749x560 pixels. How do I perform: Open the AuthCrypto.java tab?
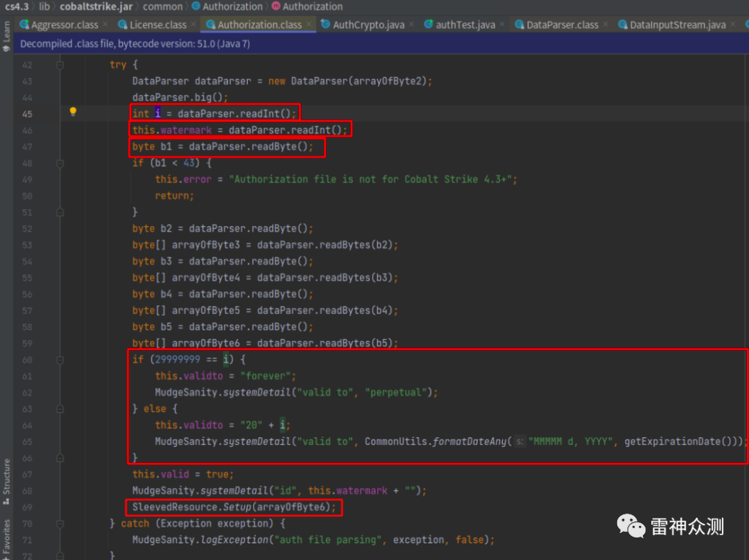click(368, 25)
